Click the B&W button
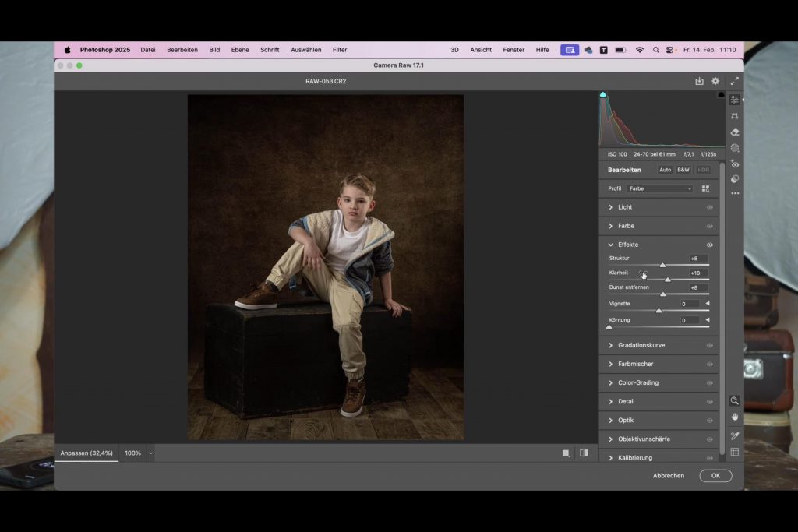Screen dimensions: 798x532 tap(683, 170)
